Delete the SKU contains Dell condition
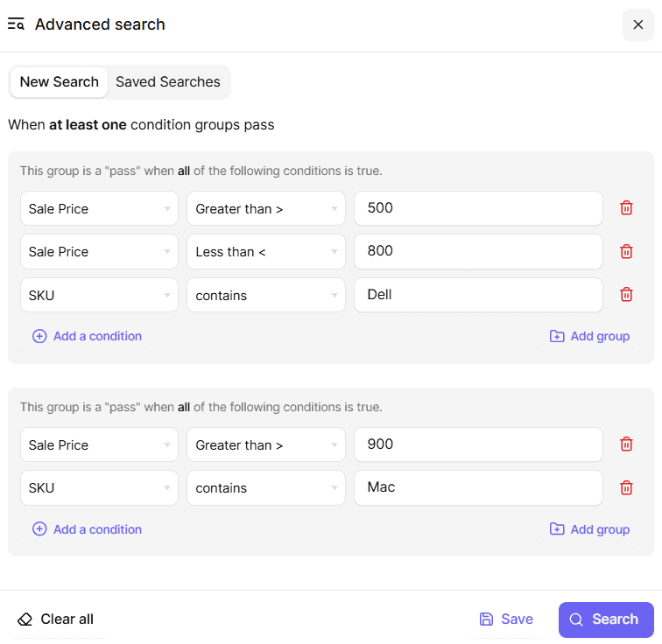This screenshot has width=662, height=644. pyautogui.click(x=626, y=294)
